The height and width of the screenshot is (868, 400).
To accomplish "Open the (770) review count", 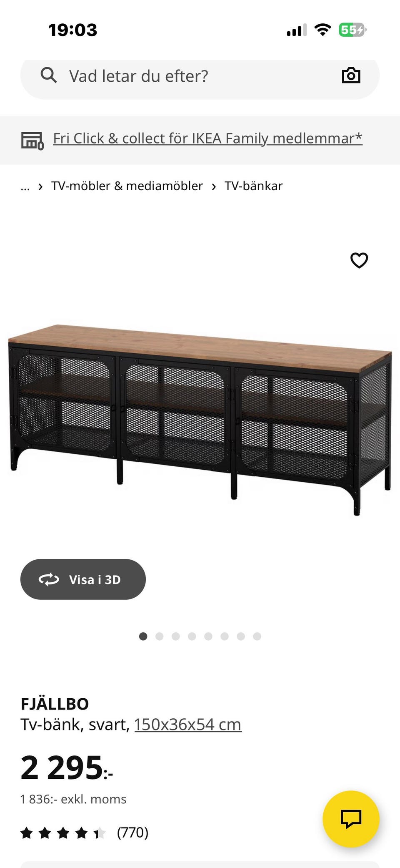I will point(132,833).
